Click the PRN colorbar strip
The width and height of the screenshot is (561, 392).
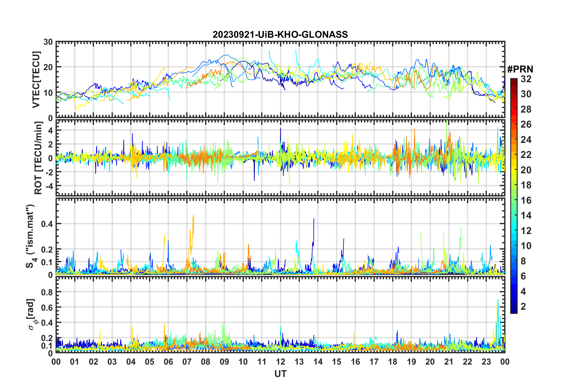(514, 196)
